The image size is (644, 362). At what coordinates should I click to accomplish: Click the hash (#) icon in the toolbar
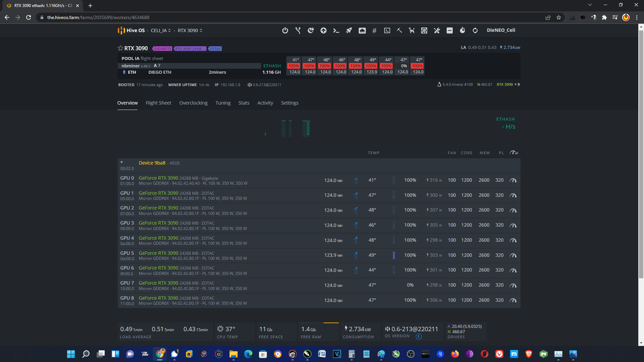click(x=374, y=30)
